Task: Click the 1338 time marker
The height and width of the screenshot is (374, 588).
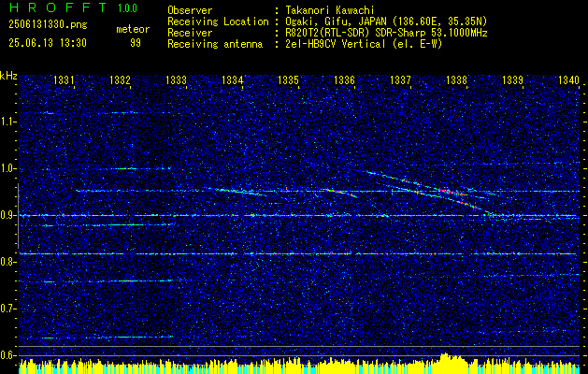Action: click(457, 79)
